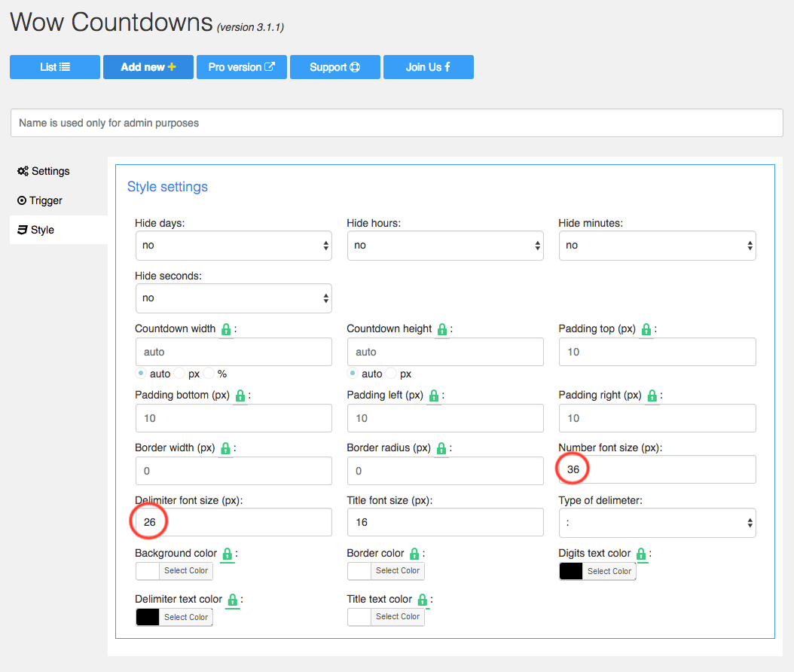Image resolution: width=794 pixels, height=672 pixels.
Task: Switch to the Trigger tab
Action: pyautogui.click(x=59, y=200)
